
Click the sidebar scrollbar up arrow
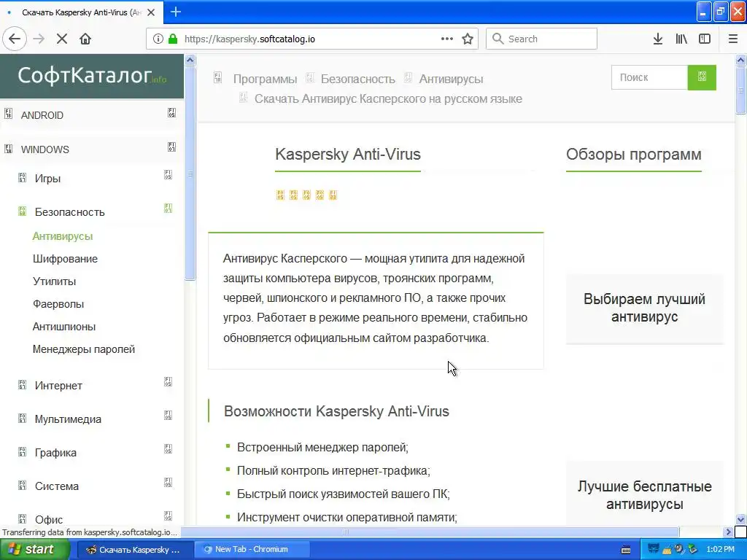point(190,60)
